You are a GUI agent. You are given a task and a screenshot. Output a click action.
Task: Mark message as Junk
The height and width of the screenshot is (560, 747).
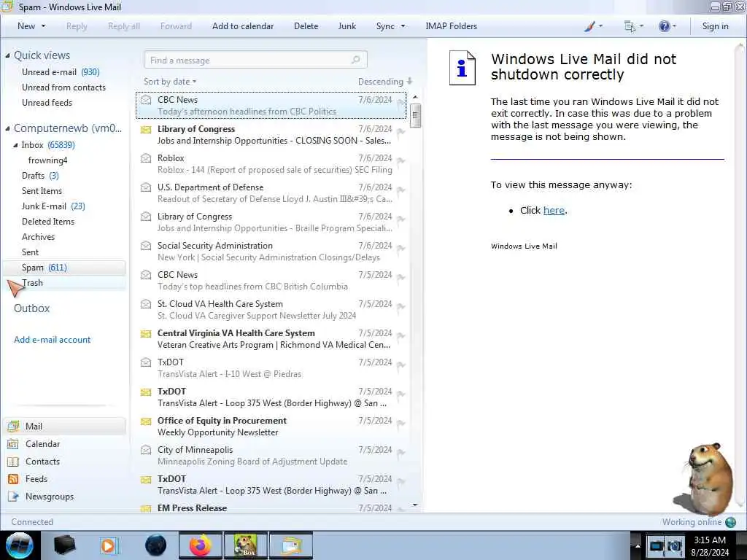pyautogui.click(x=347, y=26)
